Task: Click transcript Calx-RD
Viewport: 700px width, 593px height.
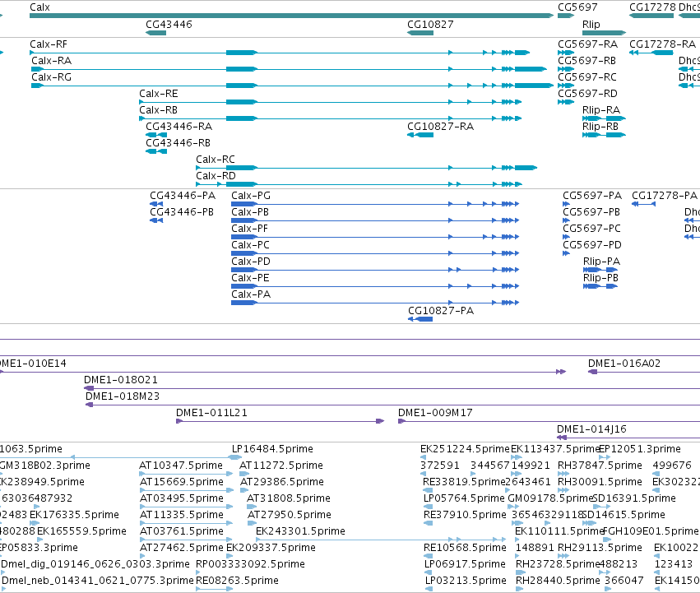Action: 216,176
